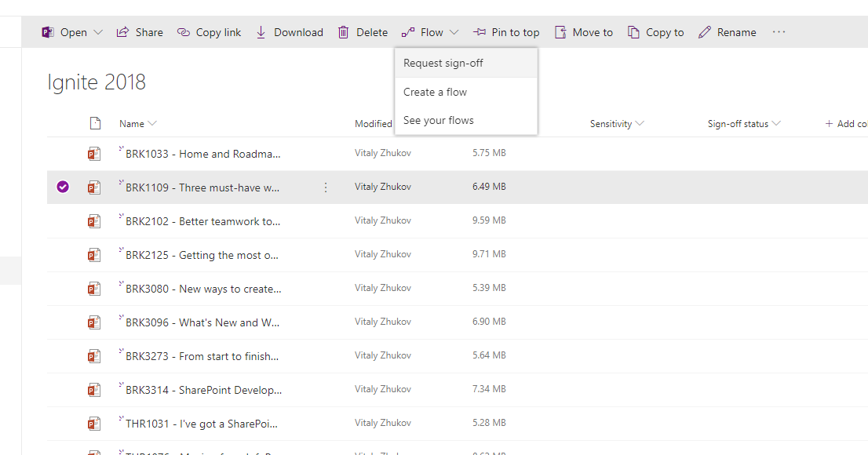Screen dimensions: 868x455
Task: Open the Sign-off status column dropdown
Action: (776, 123)
